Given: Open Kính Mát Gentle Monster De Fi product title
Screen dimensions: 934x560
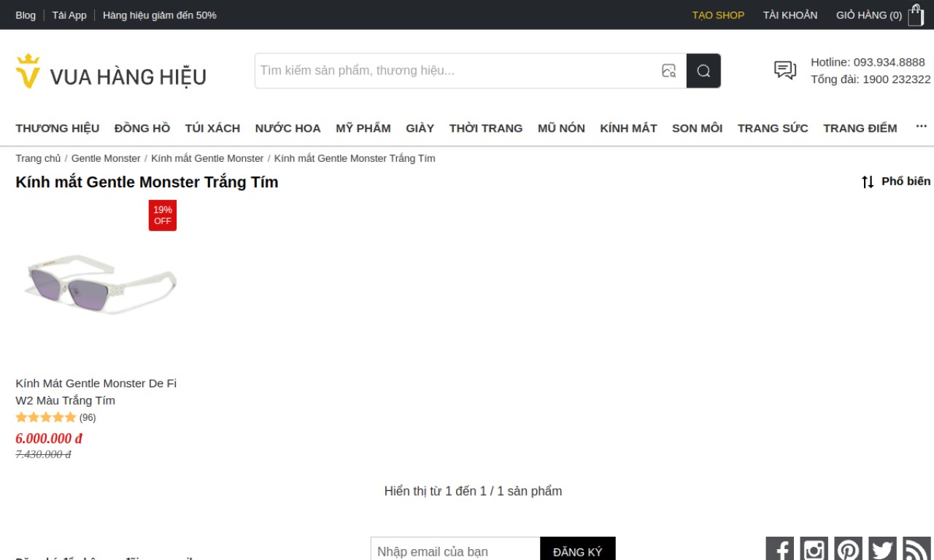Looking at the screenshot, I should 96,392.
